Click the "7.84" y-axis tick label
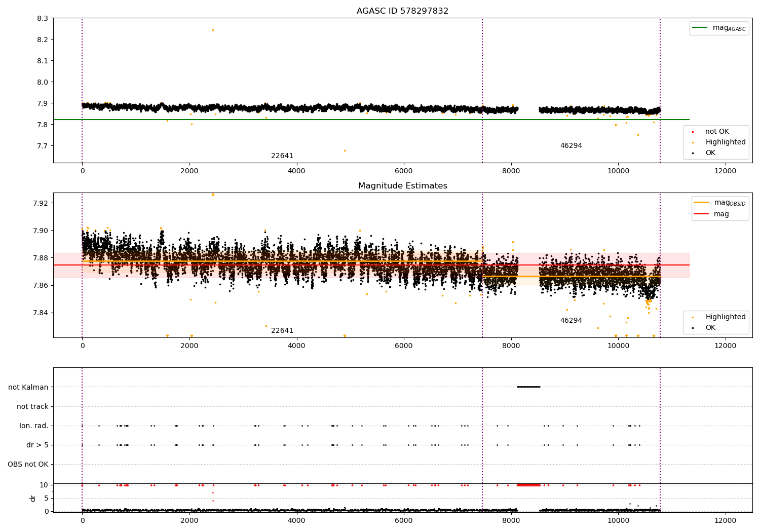Viewport: 760px width, 532px height. click(41, 313)
